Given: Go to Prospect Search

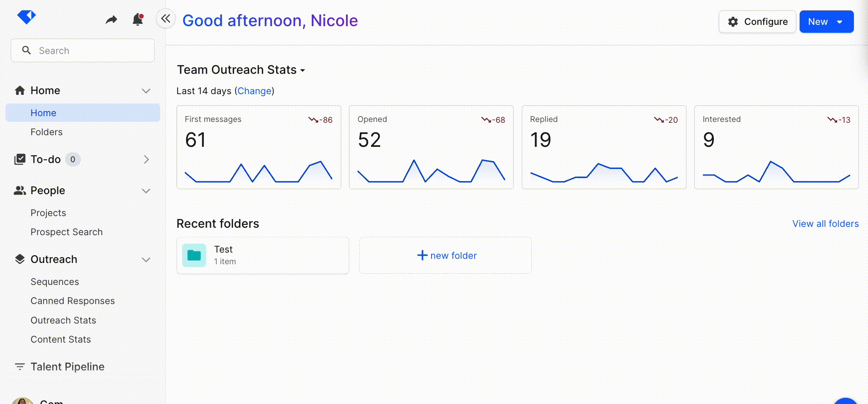Looking at the screenshot, I should tap(66, 232).
